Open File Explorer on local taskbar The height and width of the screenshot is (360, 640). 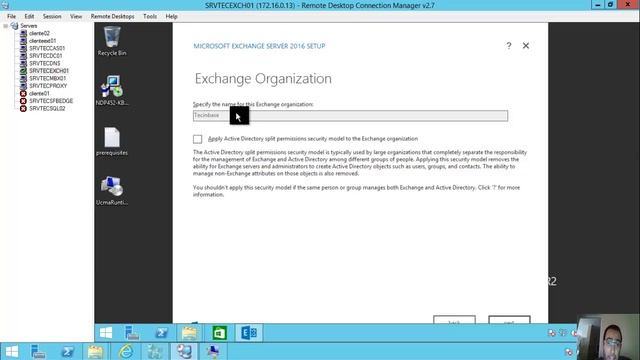[96, 351]
